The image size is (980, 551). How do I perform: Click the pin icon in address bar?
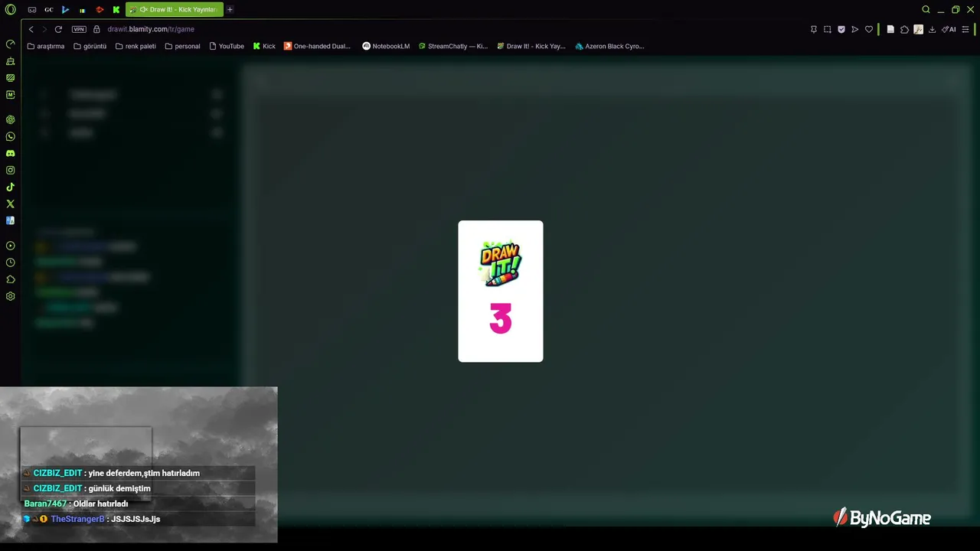pos(814,29)
